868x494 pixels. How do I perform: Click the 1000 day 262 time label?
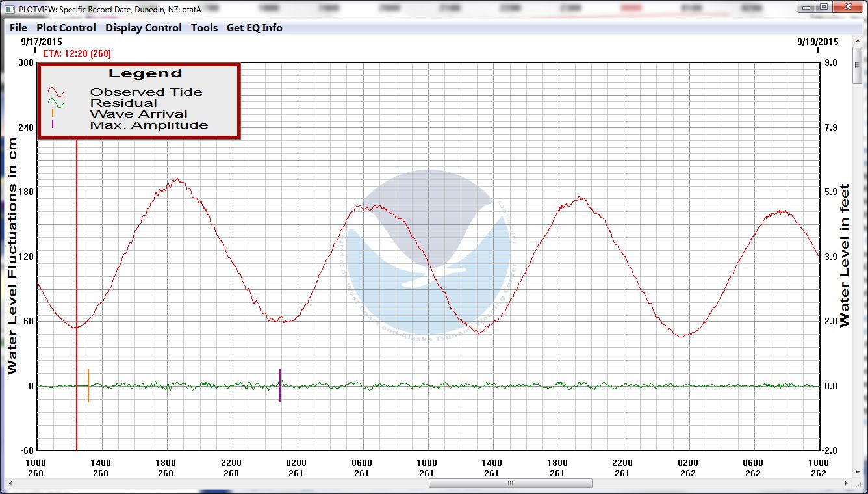[x=818, y=468]
